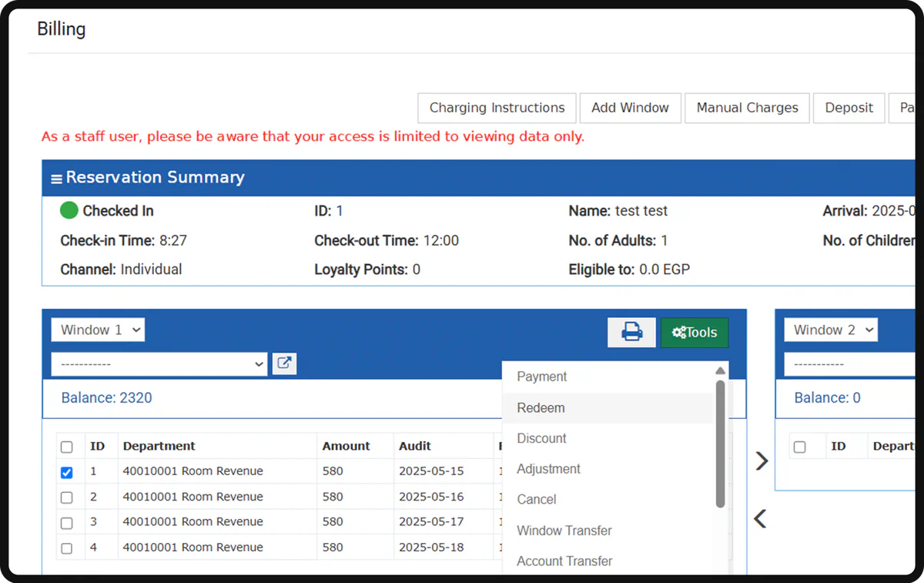Screen dimensions: 924x583
Task: Click the Tools menu scrollbar thumb
Action: [721, 444]
